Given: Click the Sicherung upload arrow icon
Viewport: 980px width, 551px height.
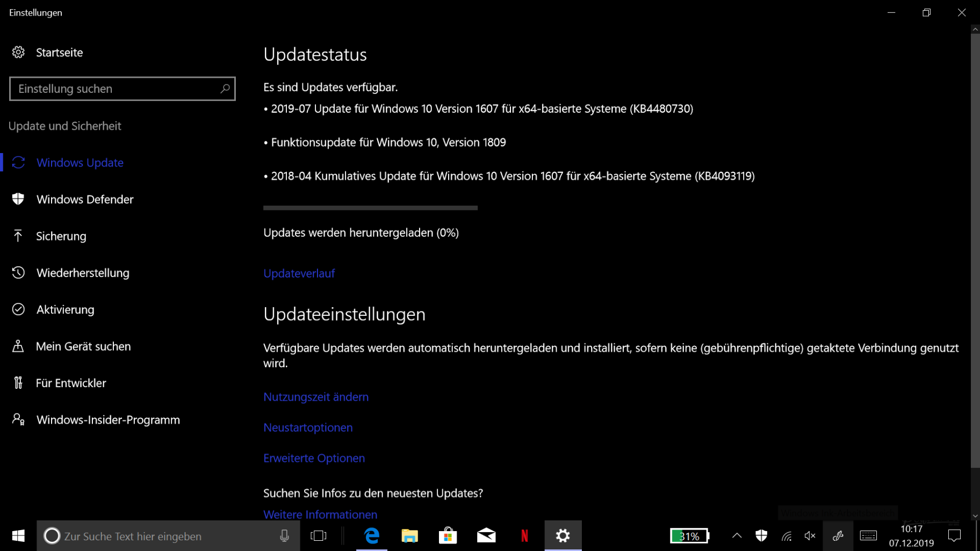Looking at the screenshot, I should tap(18, 236).
